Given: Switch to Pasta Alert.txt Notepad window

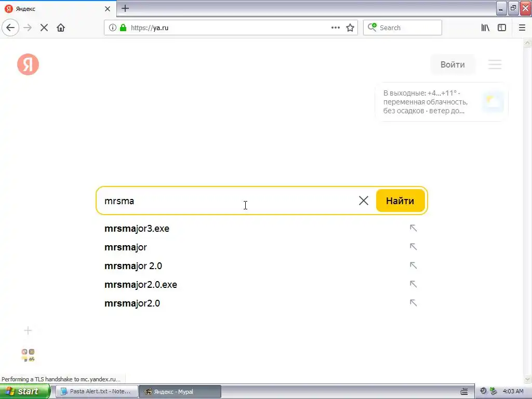Looking at the screenshot, I should tap(96, 391).
